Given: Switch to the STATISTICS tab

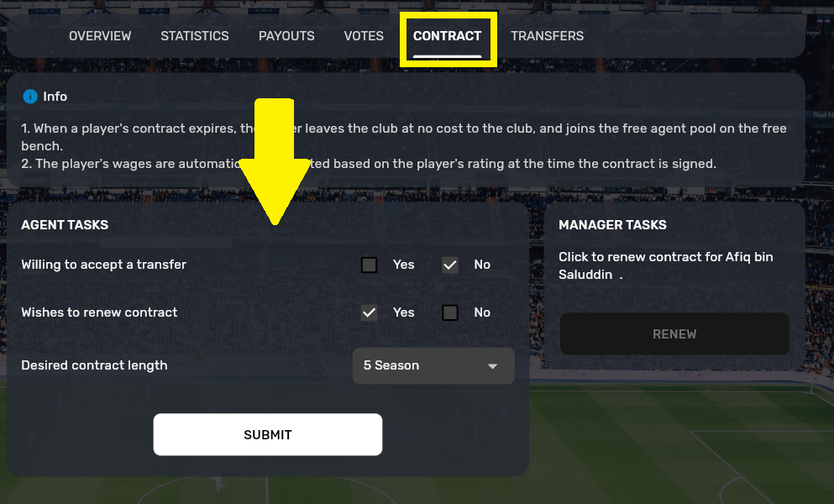Looking at the screenshot, I should click(195, 36).
